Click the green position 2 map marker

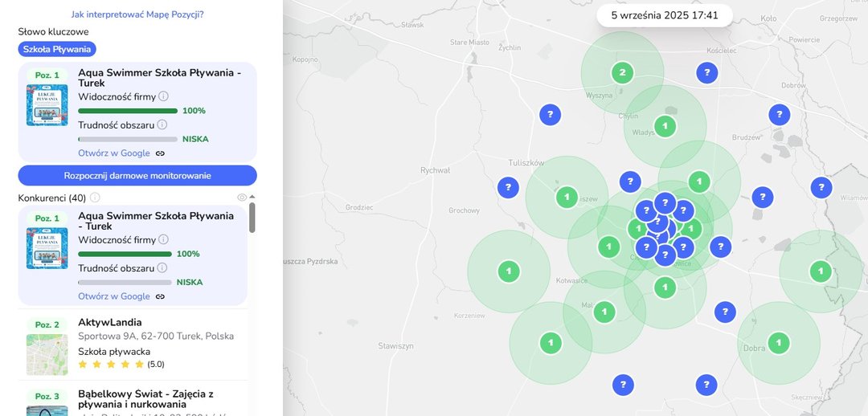(621, 73)
